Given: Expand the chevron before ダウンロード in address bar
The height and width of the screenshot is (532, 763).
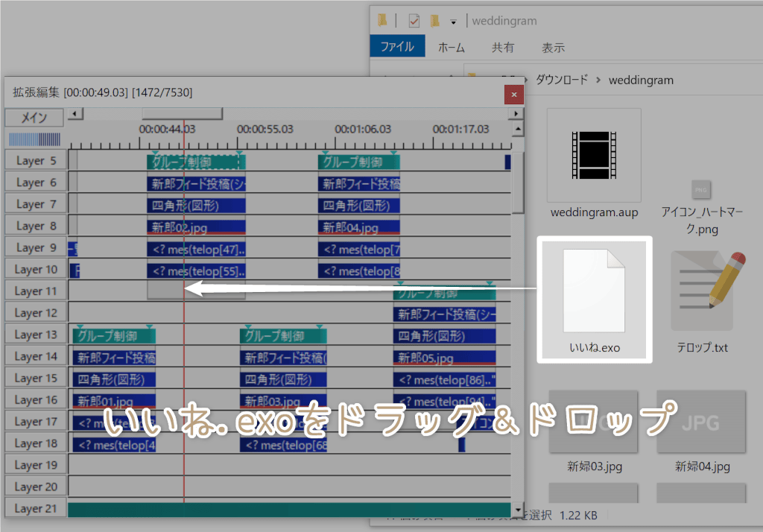Looking at the screenshot, I should coord(528,80).
